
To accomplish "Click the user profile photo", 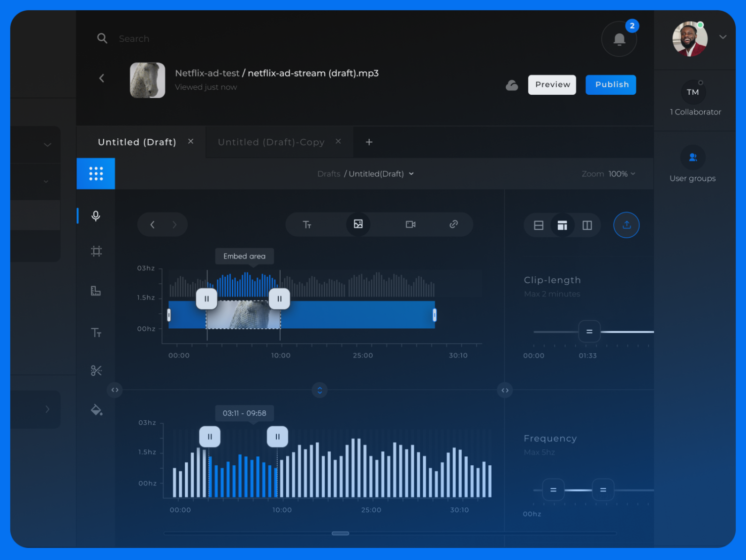I will click(690, 39).
